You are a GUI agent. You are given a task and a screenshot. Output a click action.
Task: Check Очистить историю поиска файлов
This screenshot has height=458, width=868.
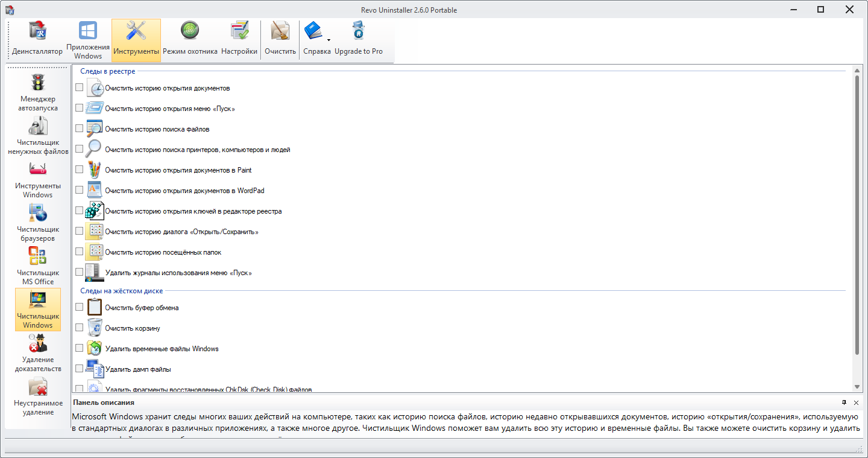click(79, 129)
